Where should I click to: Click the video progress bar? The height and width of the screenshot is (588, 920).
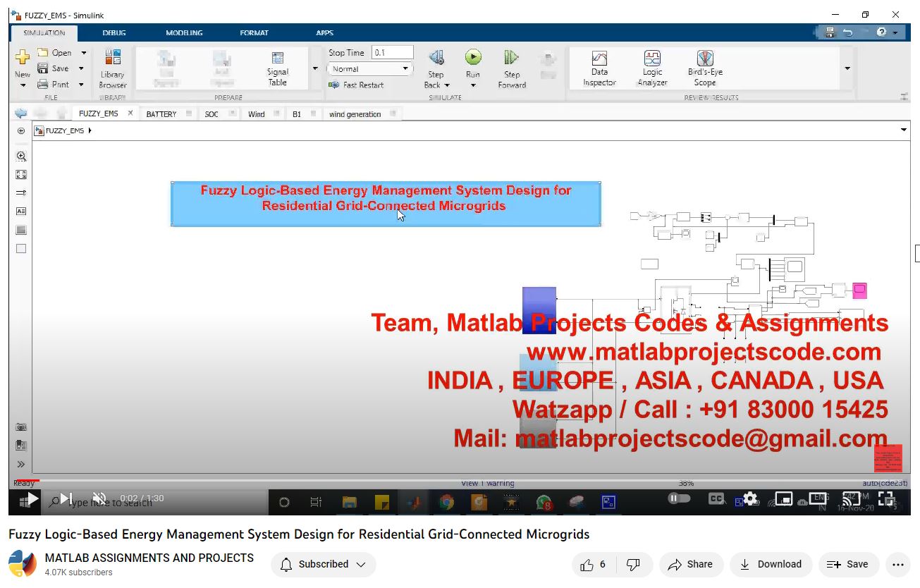pos(458,481)
